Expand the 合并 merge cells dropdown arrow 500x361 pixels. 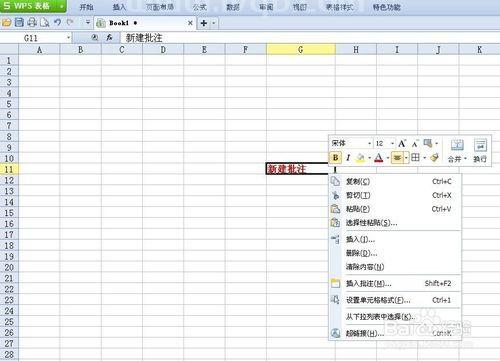point(465,159)
